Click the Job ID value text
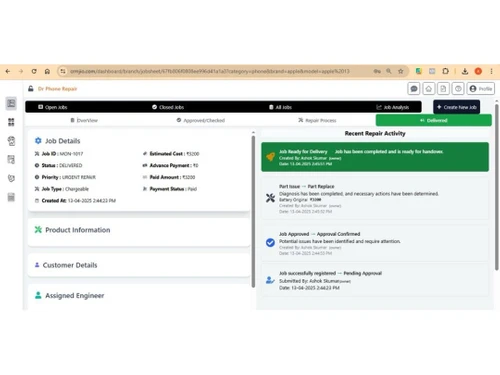This screenshot has width=500, height=375. (x=71, y=154)
